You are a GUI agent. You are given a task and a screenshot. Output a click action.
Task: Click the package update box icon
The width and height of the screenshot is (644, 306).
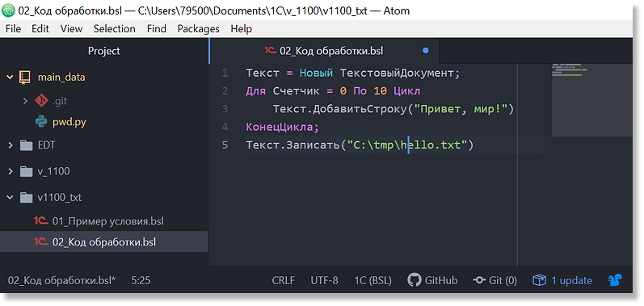click(x=539, y=281)
